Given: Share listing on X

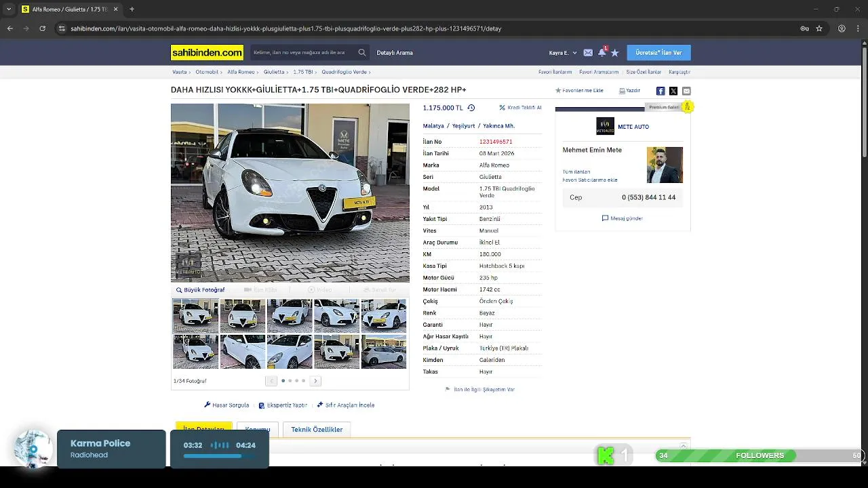Looking at the screenshot, I should pos(673,91).
